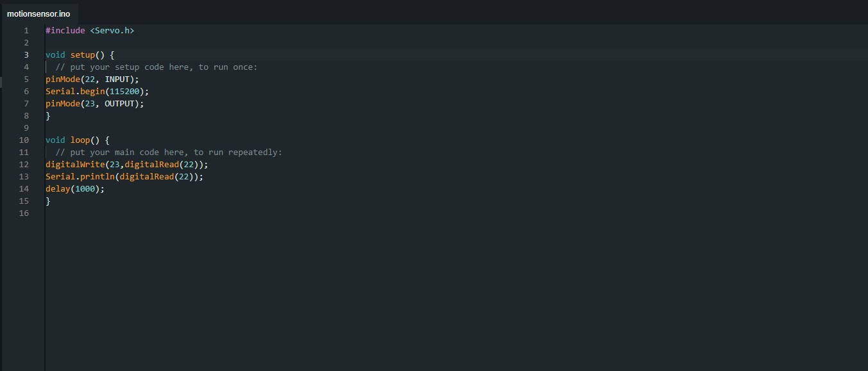Click line number 16 in gutter
This screenshot has height=371, width=868.
[24, 213]
